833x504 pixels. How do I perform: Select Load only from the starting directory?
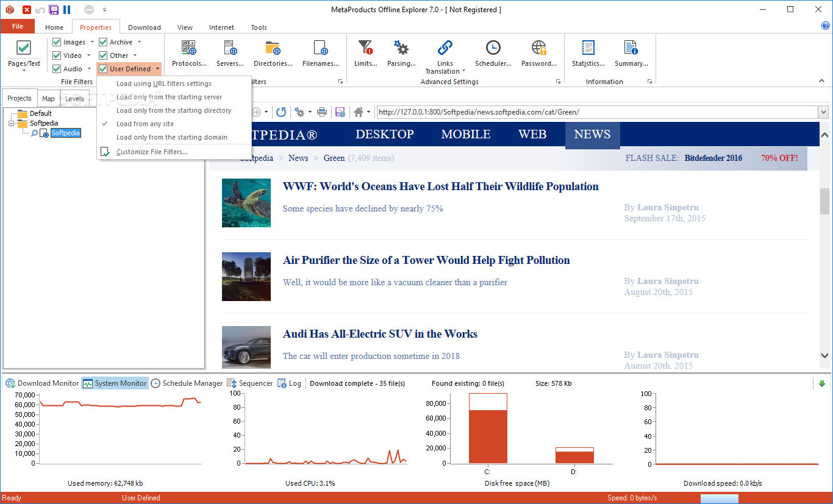[174, 110]
